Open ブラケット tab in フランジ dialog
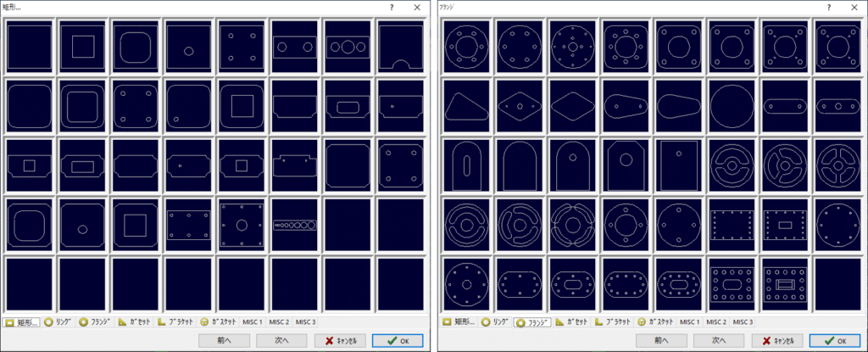 tap(614, 322)
